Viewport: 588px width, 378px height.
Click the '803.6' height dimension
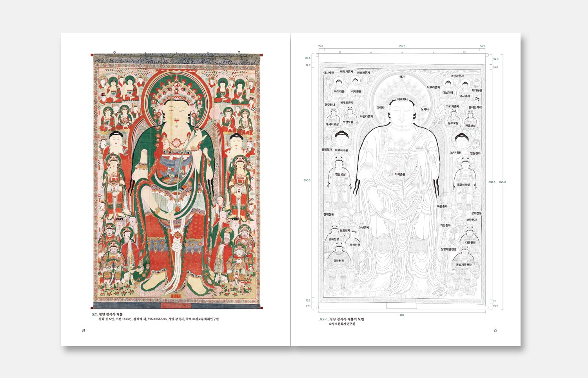click(x=492, y=182)
